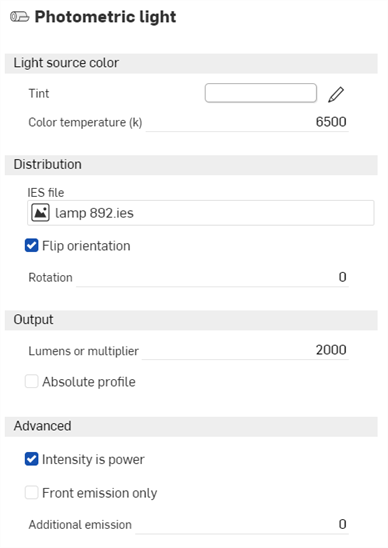Collapse the Distribution section header
The height and width of the screenshot is (548, 388).
(191, 165)
